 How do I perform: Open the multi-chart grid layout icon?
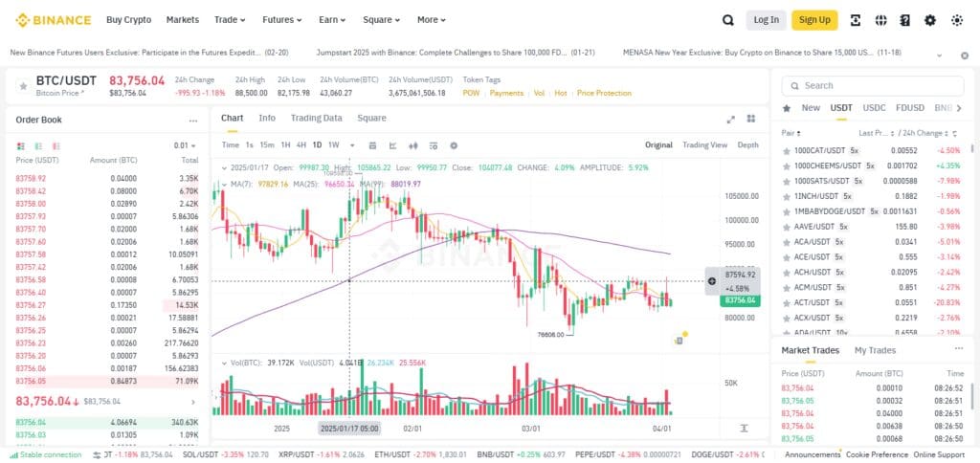coord(751,119)
